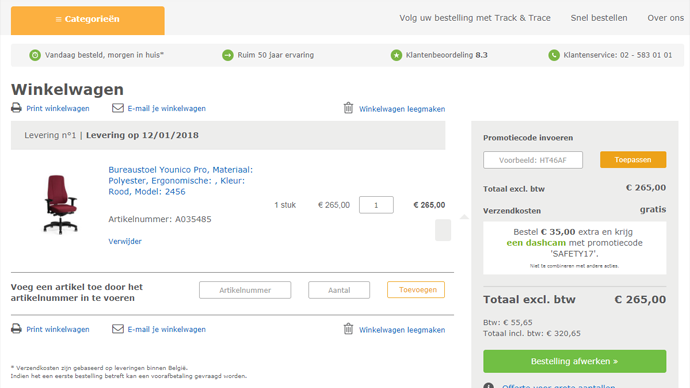Click the Toevoegen button
The width and height of the screenshot is (690, 388).
[x=416, y=289]
